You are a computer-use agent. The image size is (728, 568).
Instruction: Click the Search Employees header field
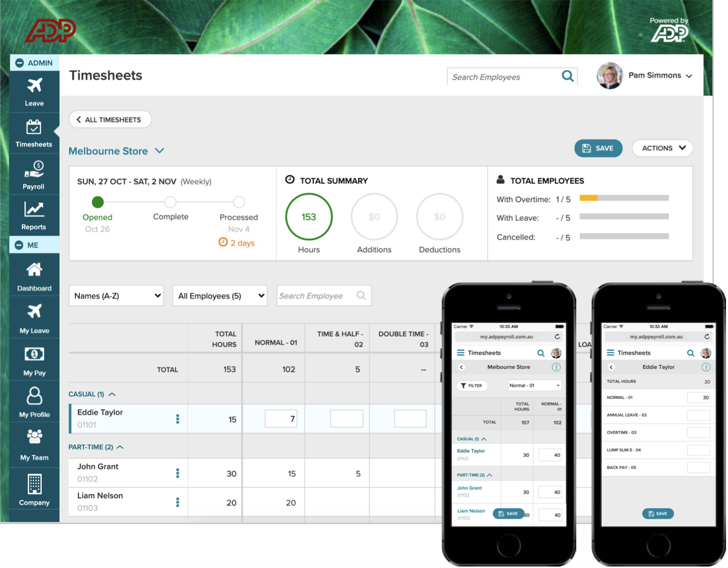point(512,77)
